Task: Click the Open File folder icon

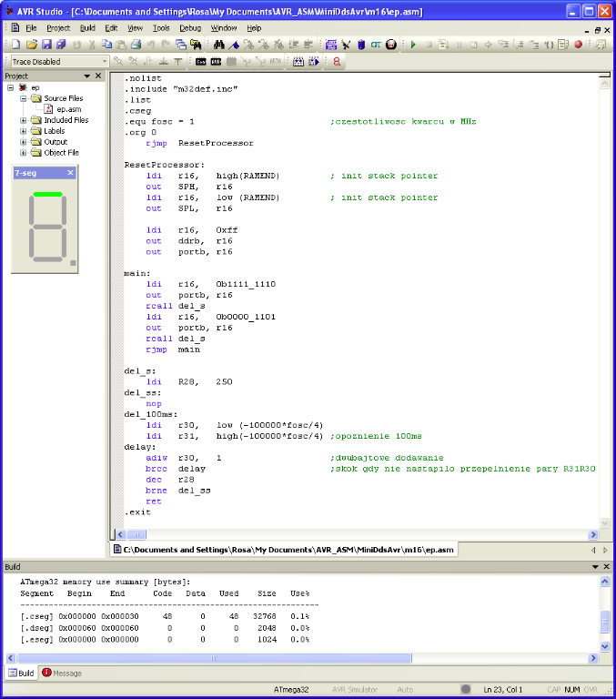Action: tap(32, 45)
